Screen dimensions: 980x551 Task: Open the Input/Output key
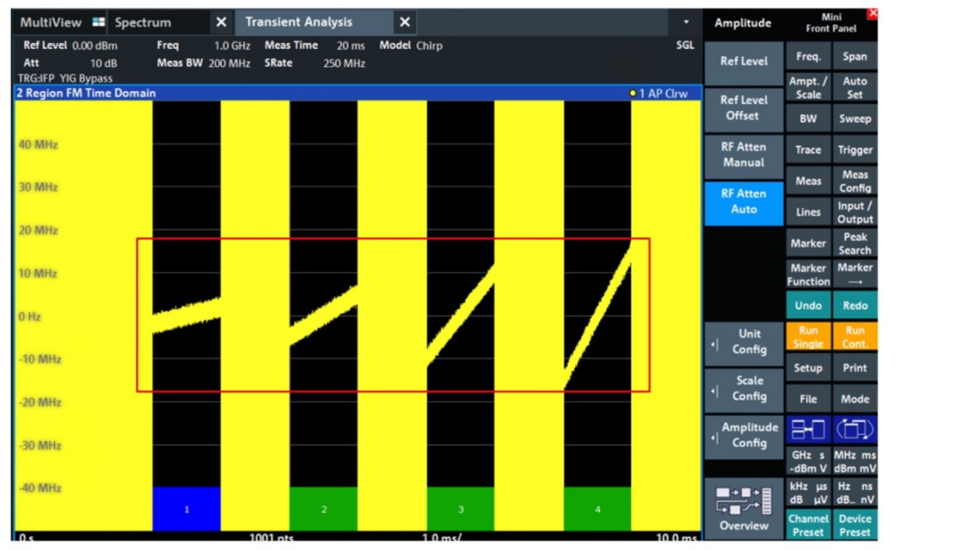(x=854, y=212)
